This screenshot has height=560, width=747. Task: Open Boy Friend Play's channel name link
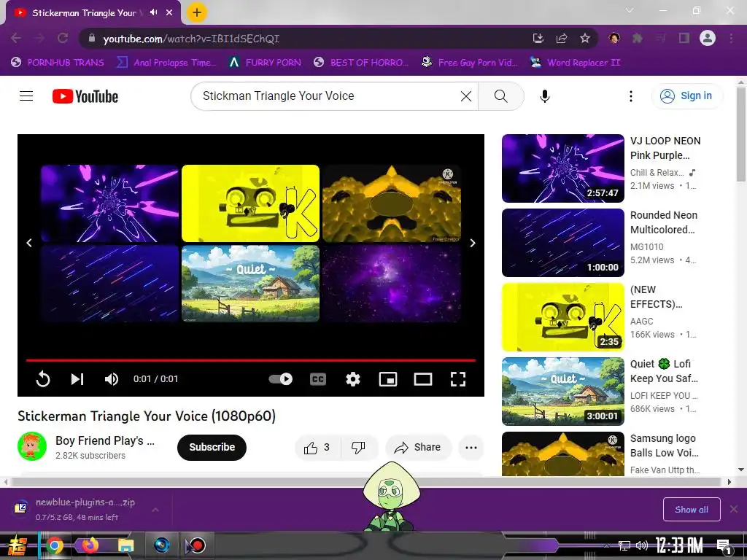105,440
